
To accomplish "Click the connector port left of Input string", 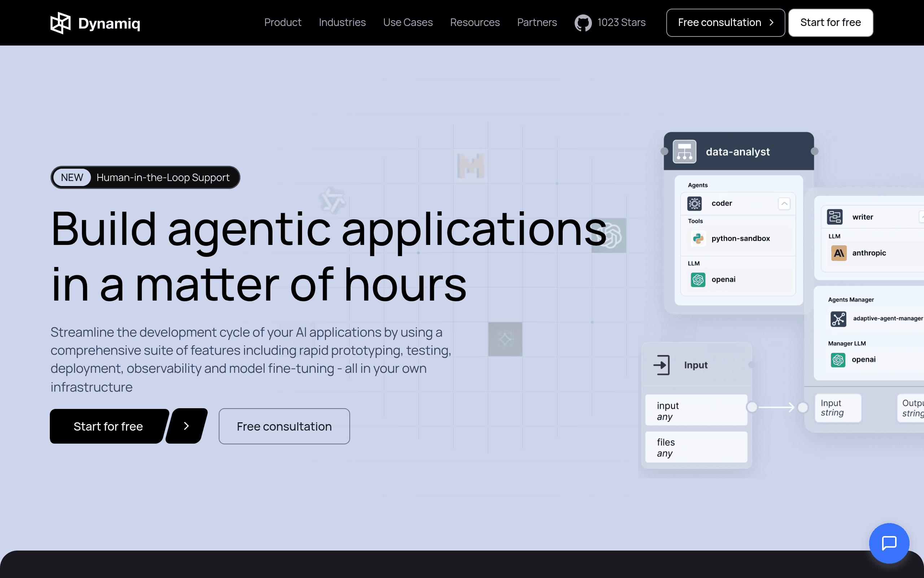I will click(x=803, y=407).
